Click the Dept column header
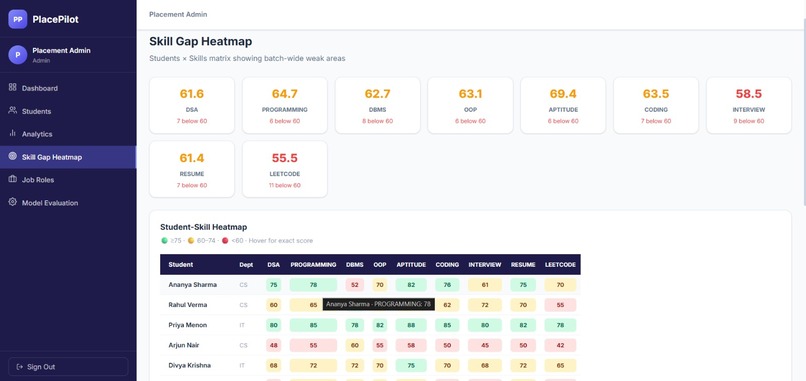This screenshot has width=806, height=381. point(246,265)
